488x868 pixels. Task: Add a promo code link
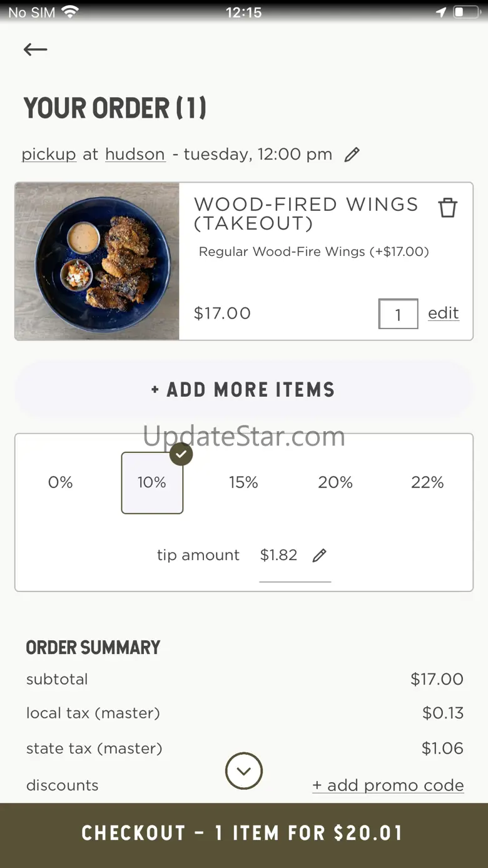388,785
